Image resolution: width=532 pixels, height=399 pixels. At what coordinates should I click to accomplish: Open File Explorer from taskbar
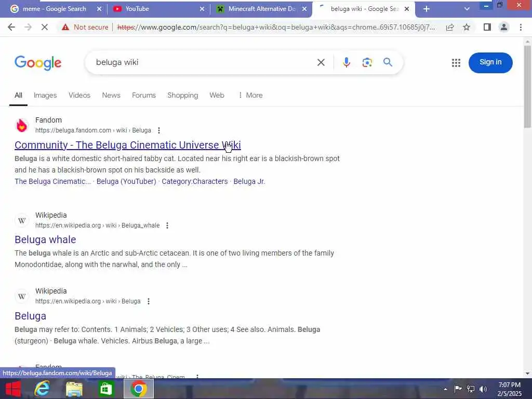coord(74,389)
